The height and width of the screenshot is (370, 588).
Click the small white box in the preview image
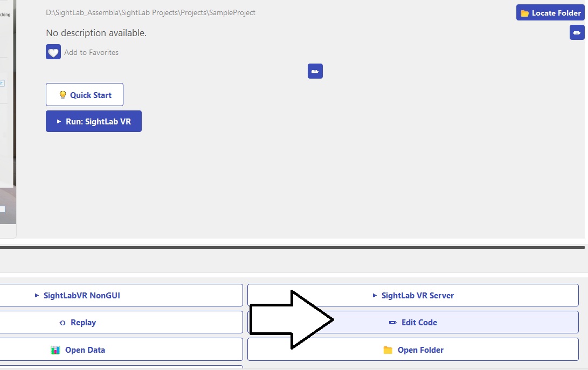(x=2, y=209)
